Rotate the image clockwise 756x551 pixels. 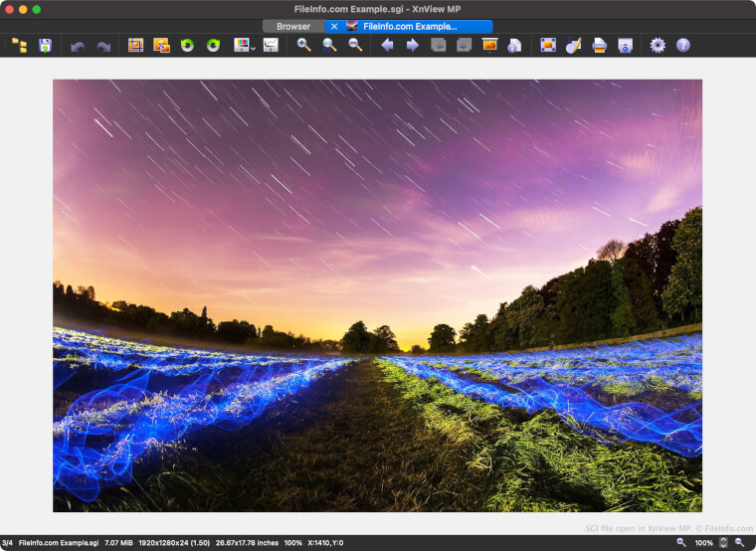click(x=213, y=45)
